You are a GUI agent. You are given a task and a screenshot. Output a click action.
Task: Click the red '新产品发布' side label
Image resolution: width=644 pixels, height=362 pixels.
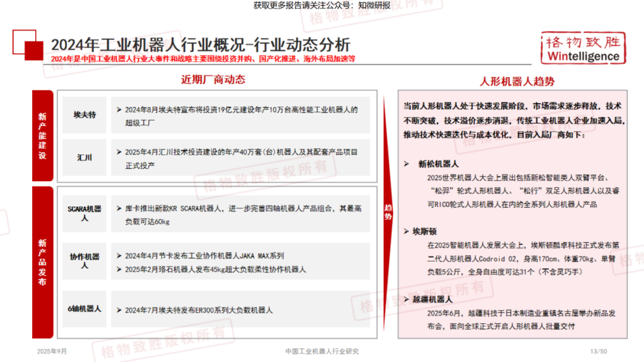[x=43, y=262]
